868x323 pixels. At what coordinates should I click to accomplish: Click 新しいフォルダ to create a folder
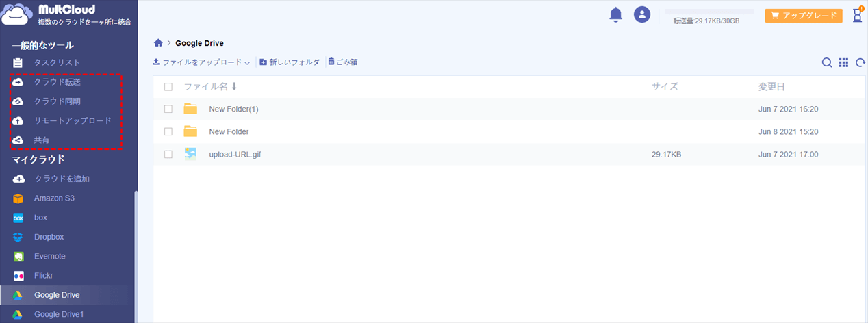tap(290, 62)
